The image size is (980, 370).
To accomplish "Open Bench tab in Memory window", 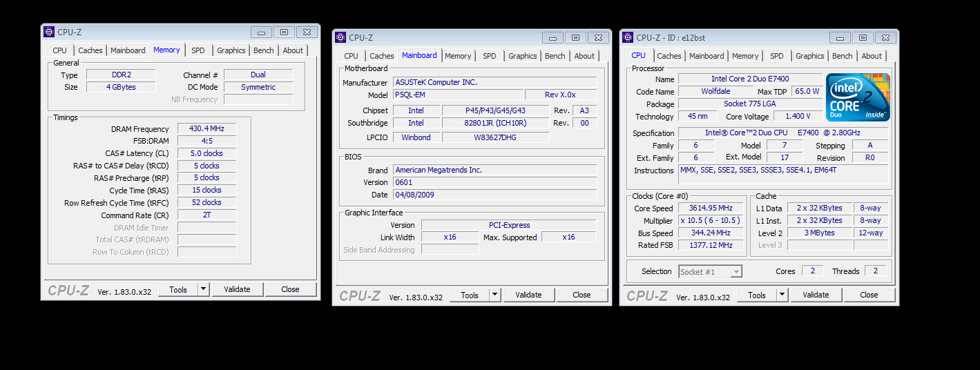I will (x=264, y=50).
